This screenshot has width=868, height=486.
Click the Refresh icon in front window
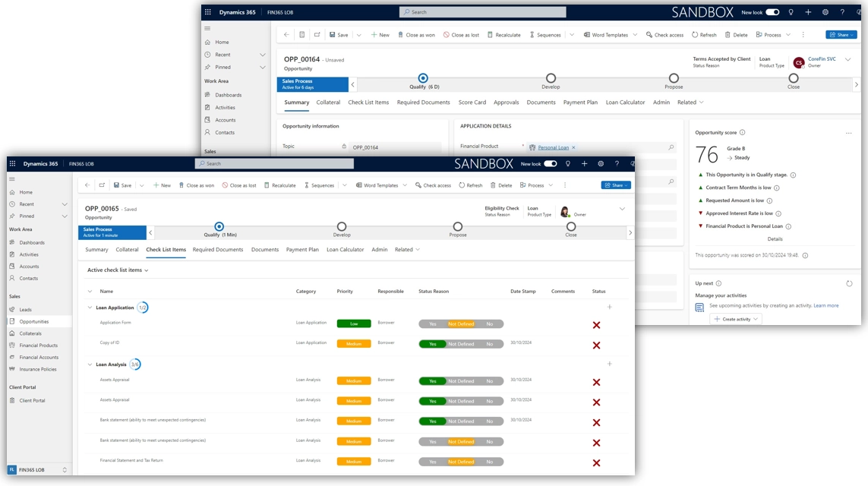pos(462,185)
